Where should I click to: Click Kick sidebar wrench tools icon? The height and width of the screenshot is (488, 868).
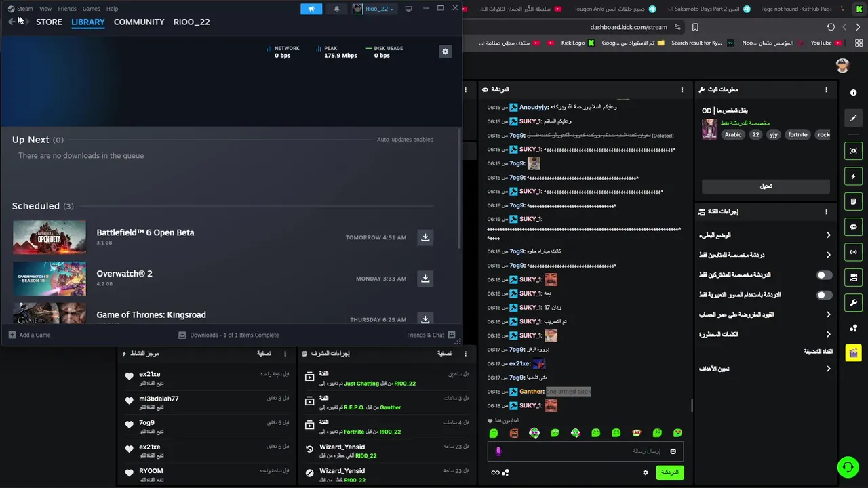tap(853, 302)
